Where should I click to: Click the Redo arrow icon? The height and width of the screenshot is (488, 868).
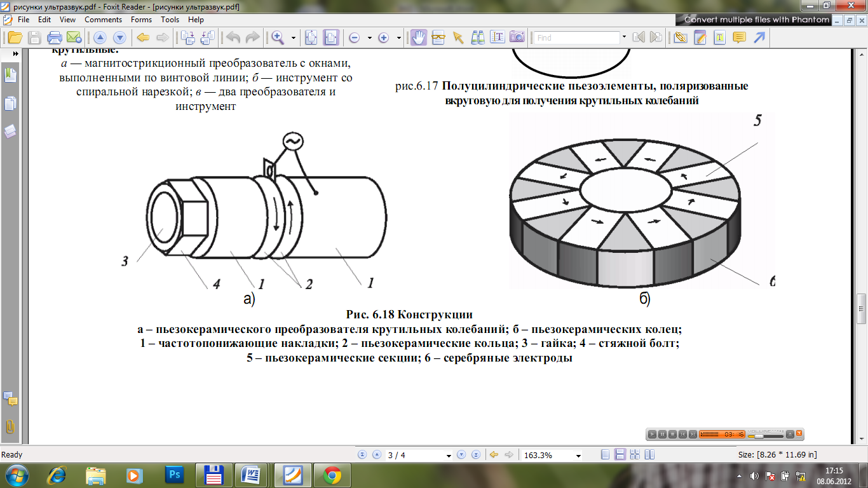point(252,37)
